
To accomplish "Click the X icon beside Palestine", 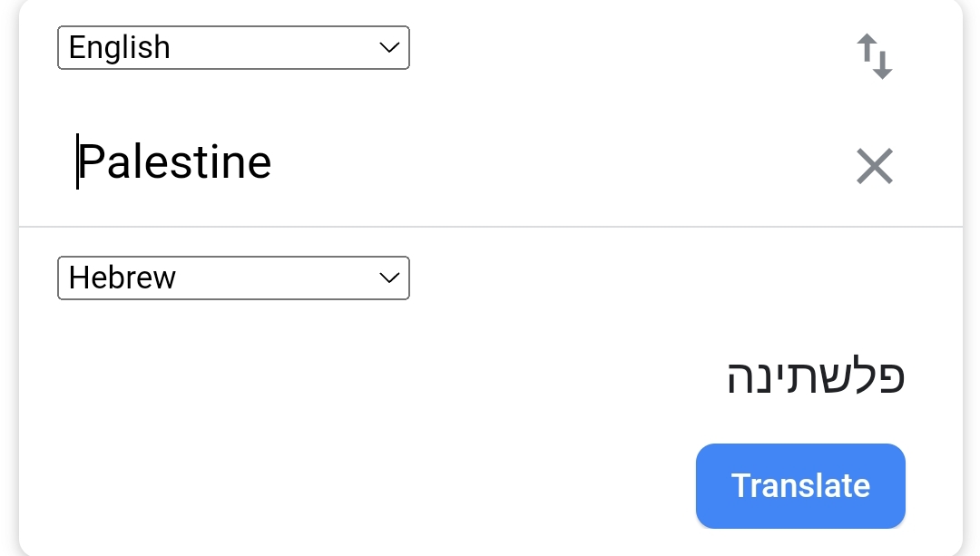I will (875, 166).
